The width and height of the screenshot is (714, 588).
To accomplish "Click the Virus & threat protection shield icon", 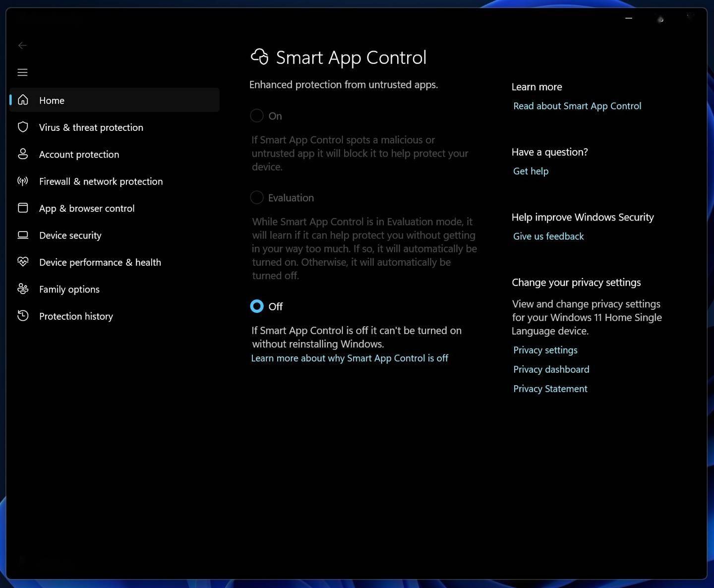I will (23, 127).
